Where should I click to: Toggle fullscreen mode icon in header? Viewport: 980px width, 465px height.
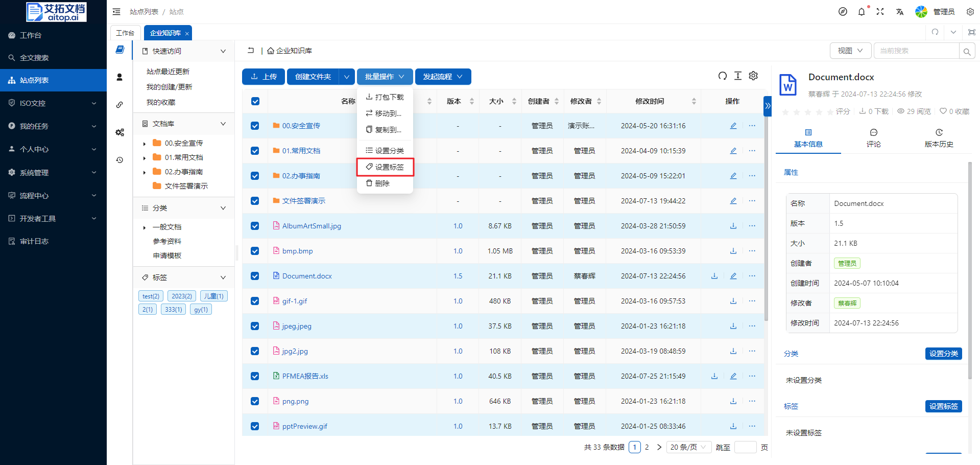coord(880,12)
